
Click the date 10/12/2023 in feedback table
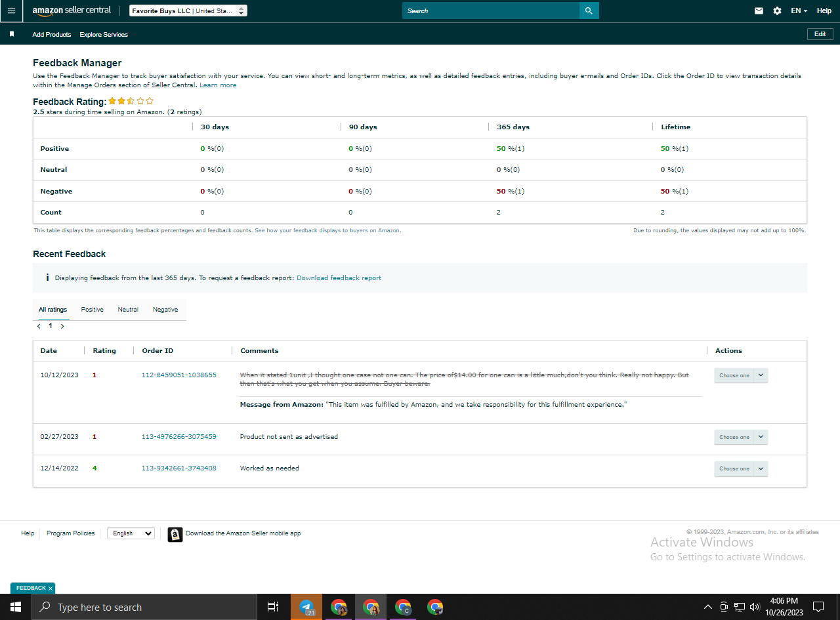click(x=60, y=375)
